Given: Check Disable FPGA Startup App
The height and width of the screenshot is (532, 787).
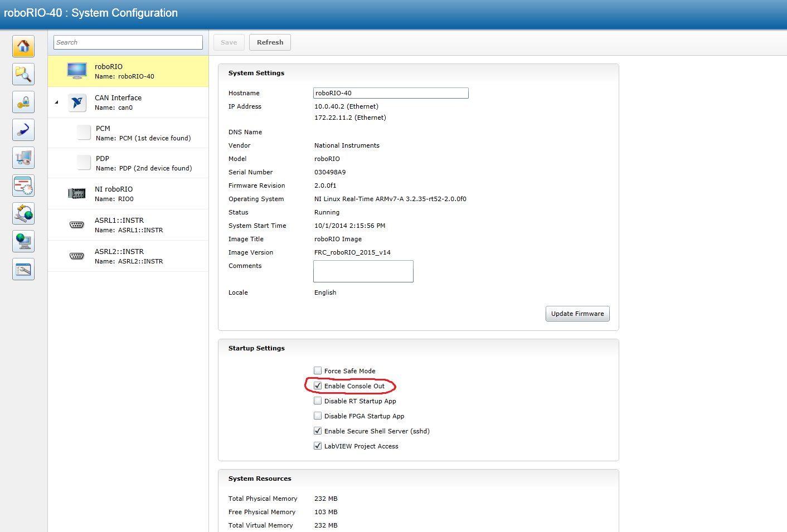Looking at the screenshot, I should (318, 416).
